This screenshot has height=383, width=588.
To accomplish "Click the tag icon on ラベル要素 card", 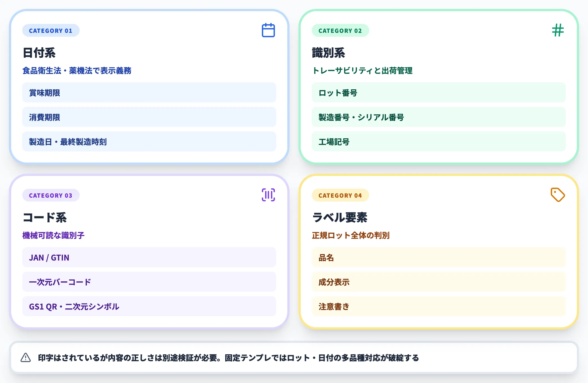I will click(x=558, y=195).
